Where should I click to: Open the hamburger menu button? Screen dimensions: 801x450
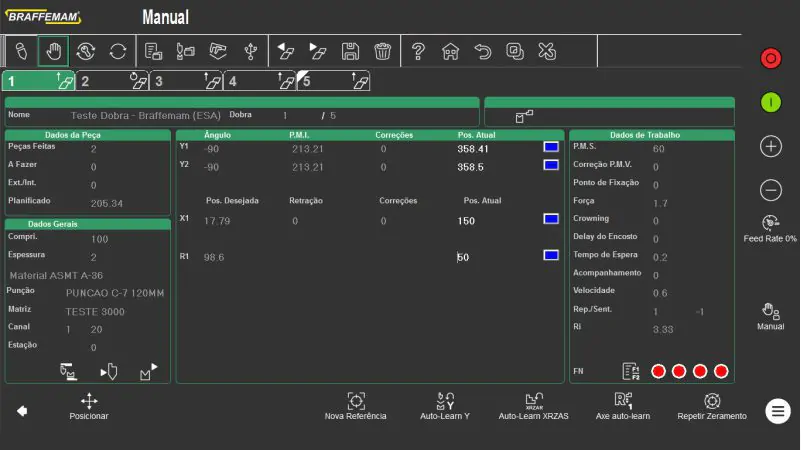(778, 411)
